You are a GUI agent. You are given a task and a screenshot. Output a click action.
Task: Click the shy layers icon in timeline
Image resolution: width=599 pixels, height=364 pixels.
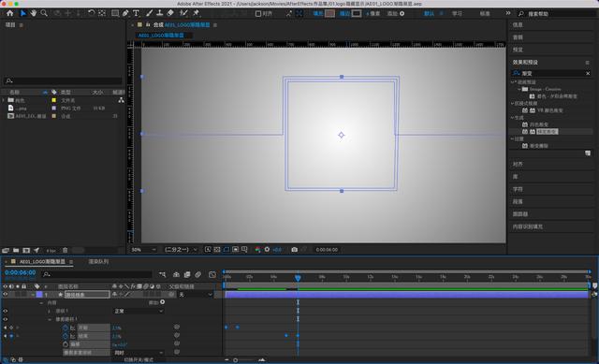click(x=176, y=274)
